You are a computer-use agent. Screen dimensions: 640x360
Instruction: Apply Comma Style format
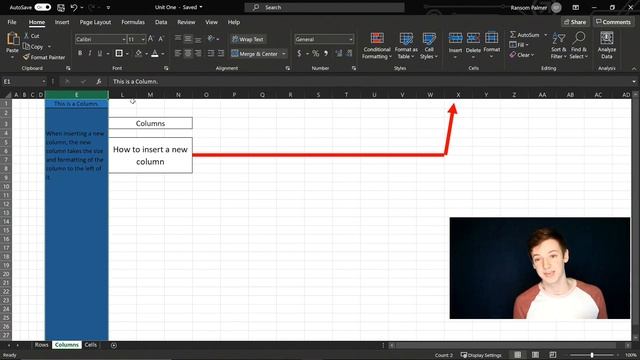point(326,53)
